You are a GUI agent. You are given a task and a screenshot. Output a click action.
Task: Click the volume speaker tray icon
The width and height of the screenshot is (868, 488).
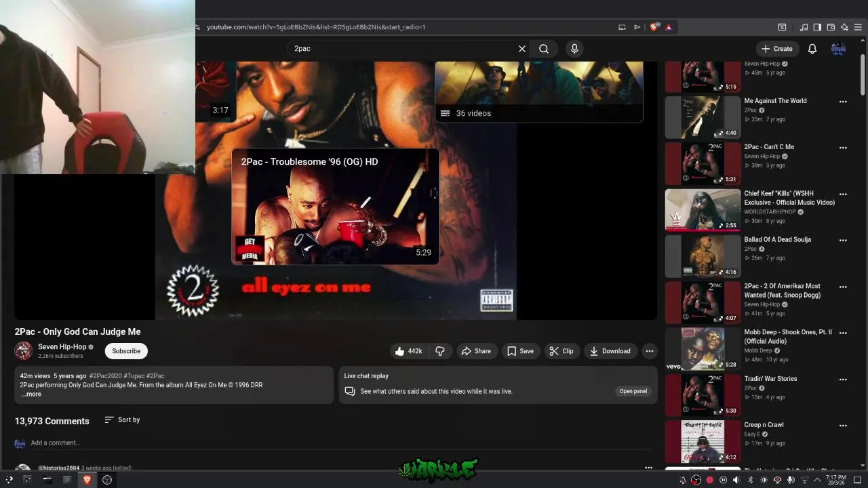pos(736,480)
